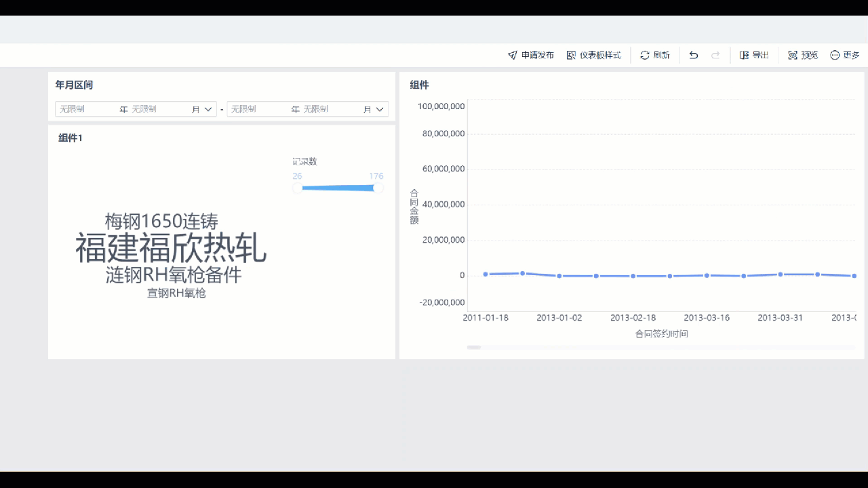Click the x-axis date label 2013-03-16

click(x=707, y=318)
